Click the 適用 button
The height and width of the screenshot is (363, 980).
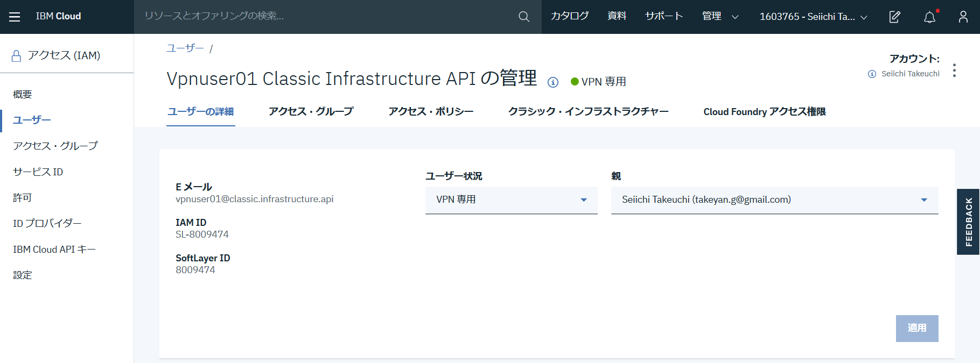pyautogui.click(x=917, y=329)
